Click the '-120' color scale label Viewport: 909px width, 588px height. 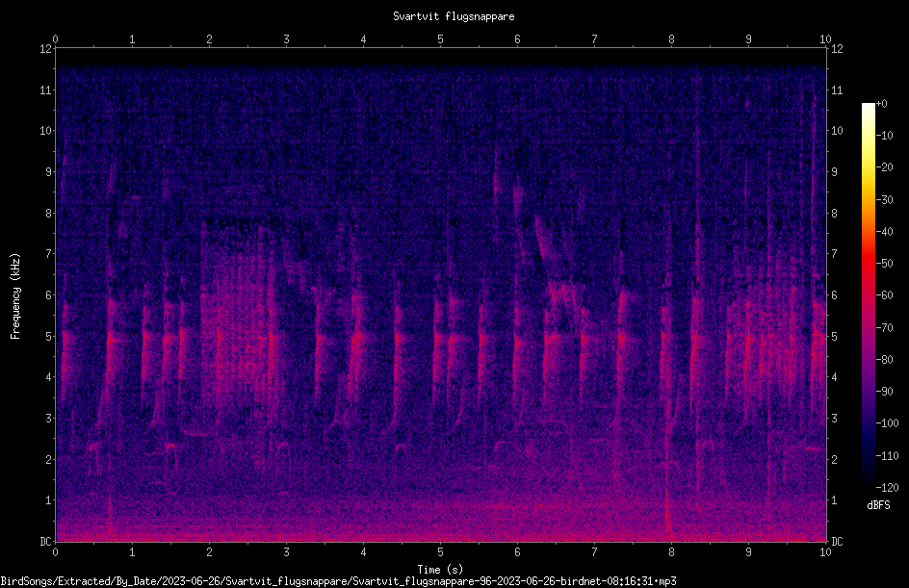tap(887, 487)
